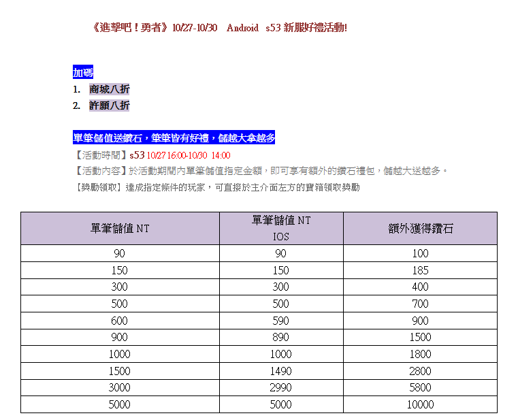Click the first column header 單筆儲值 NT
Viewport: 518px width, 420px height.
pos(120,228)
